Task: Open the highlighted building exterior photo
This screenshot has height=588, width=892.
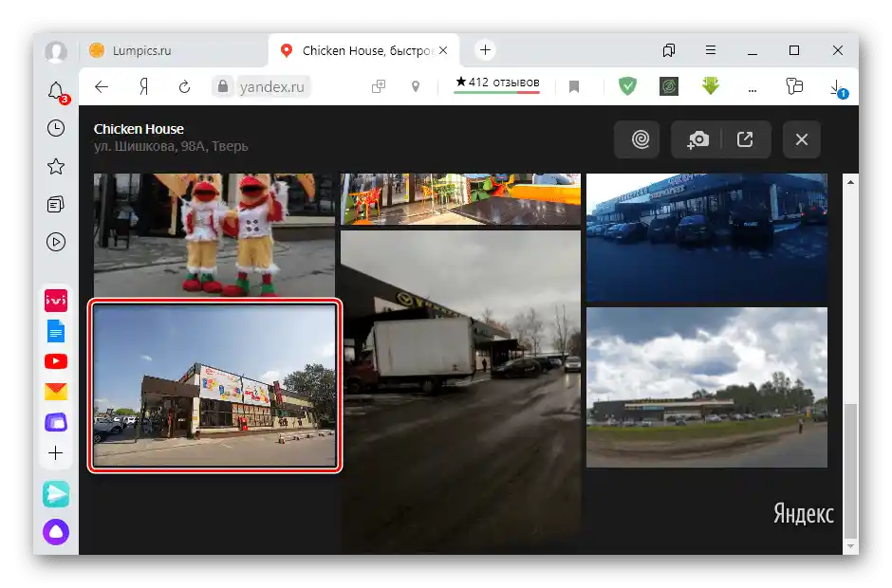Action: coord(214,386)
